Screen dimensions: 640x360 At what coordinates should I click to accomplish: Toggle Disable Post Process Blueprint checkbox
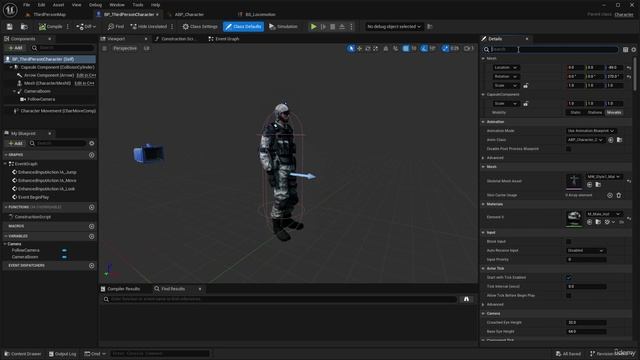[x=569, y=149]
